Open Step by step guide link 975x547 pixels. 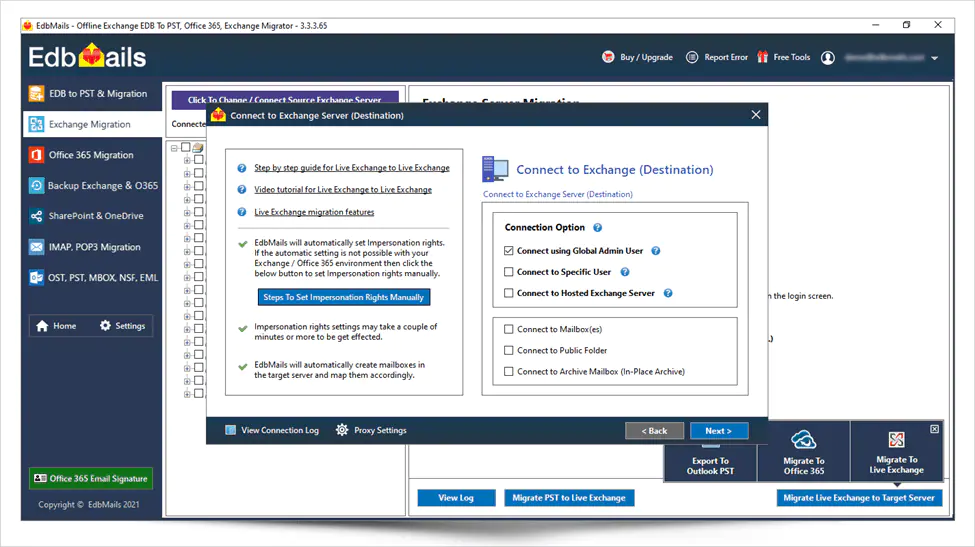tap(352, 168)
